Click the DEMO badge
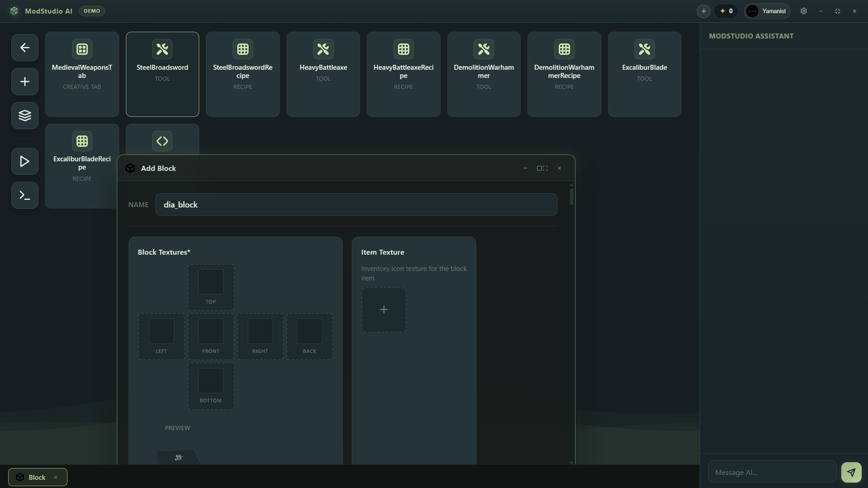Image resolution: width=868 pixels, height=488 pixels. coord(92,11)
